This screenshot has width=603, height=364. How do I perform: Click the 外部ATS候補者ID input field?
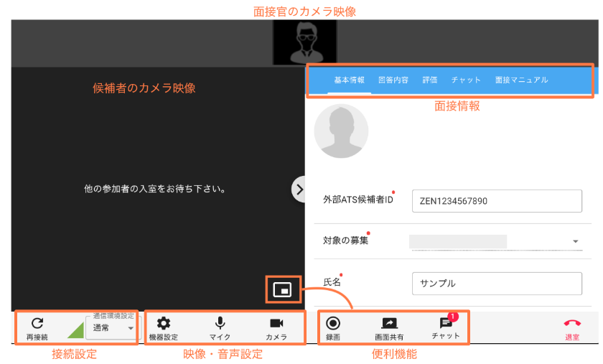tap(496, 201)
